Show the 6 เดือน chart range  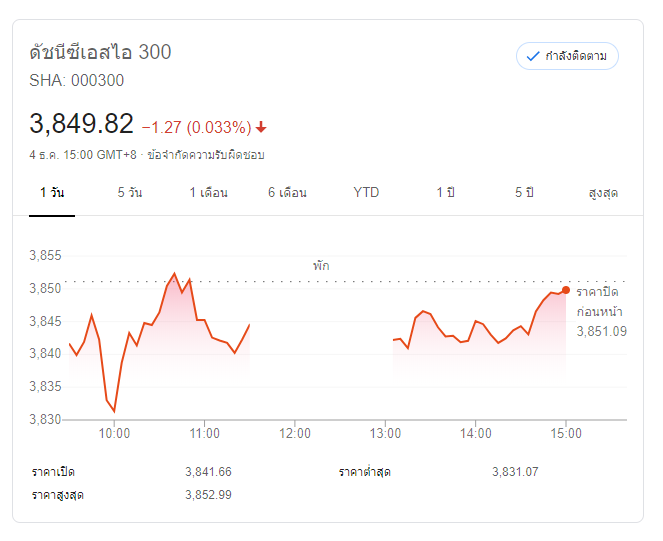tap(287, 192)
